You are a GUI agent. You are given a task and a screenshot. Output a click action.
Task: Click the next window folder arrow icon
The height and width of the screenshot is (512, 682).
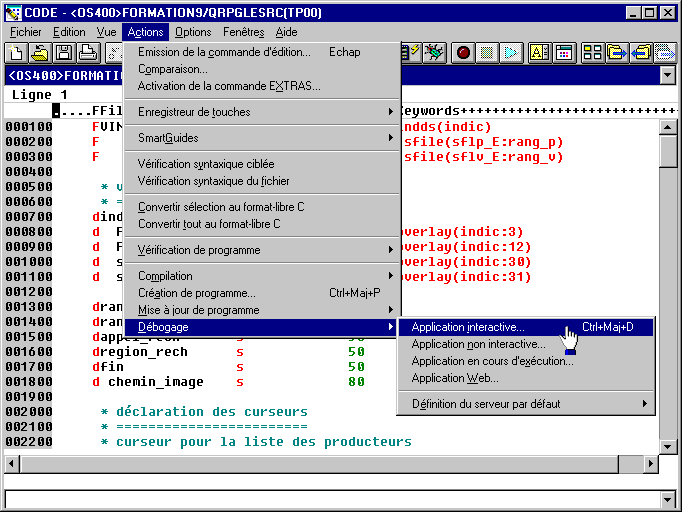617,53
